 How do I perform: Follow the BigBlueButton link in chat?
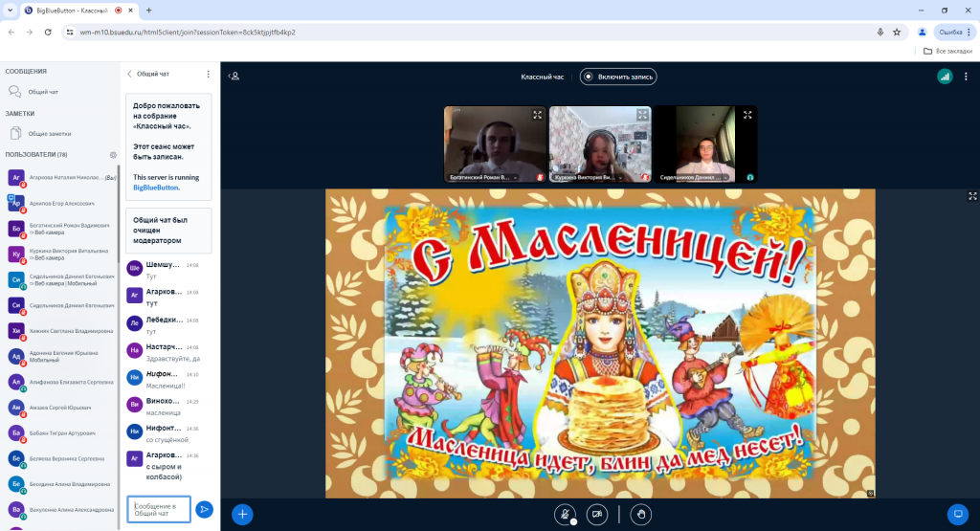tap(156, 188)
